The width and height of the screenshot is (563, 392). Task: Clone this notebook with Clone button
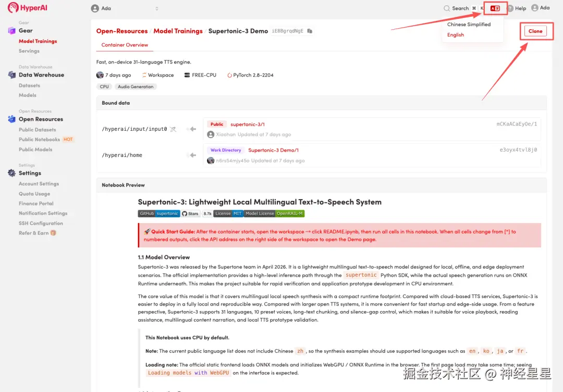click(535, 31)
